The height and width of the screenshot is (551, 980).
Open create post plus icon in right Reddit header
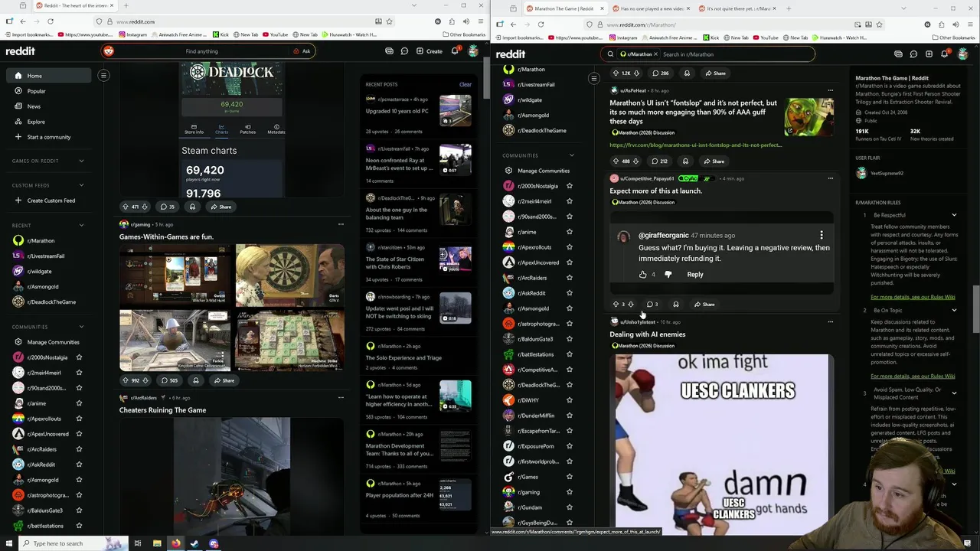929,54
